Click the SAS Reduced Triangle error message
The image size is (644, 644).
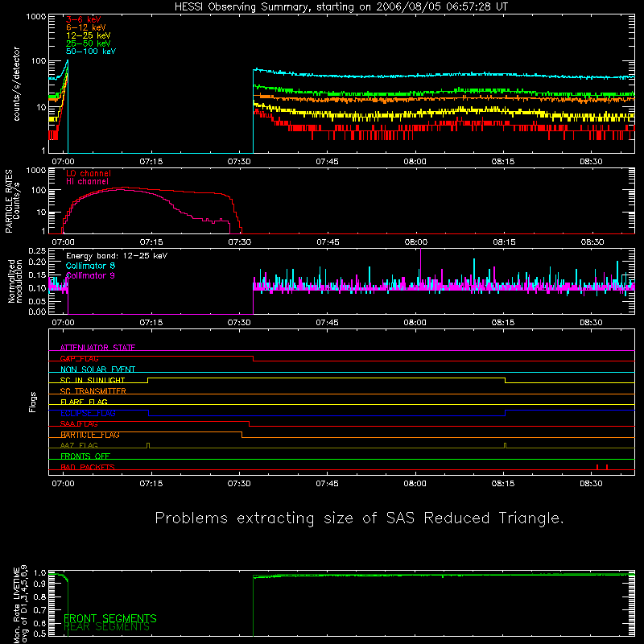point(359,518)
